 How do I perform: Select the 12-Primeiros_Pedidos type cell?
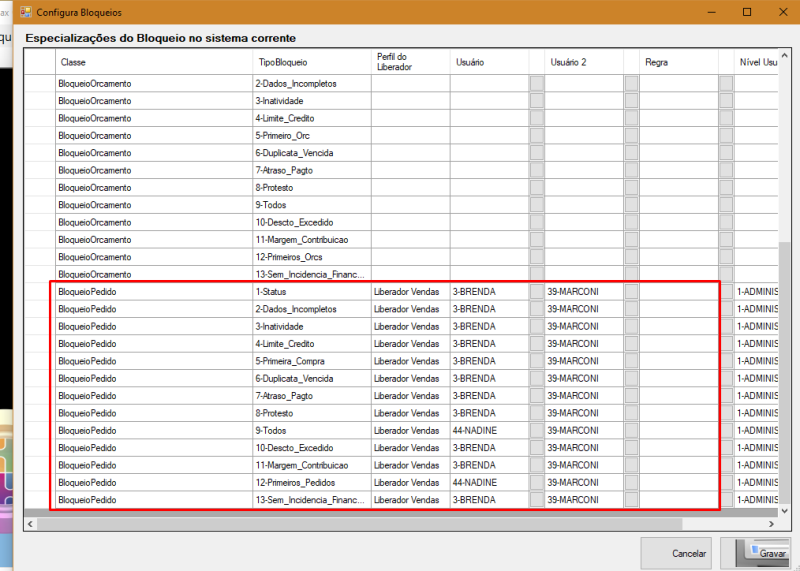(312, 483)
